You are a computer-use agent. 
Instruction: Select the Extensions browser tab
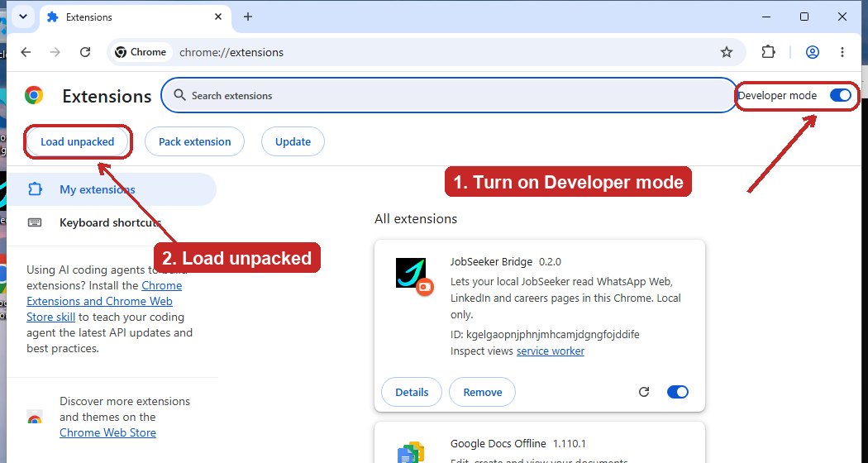(x=135, y=17)
